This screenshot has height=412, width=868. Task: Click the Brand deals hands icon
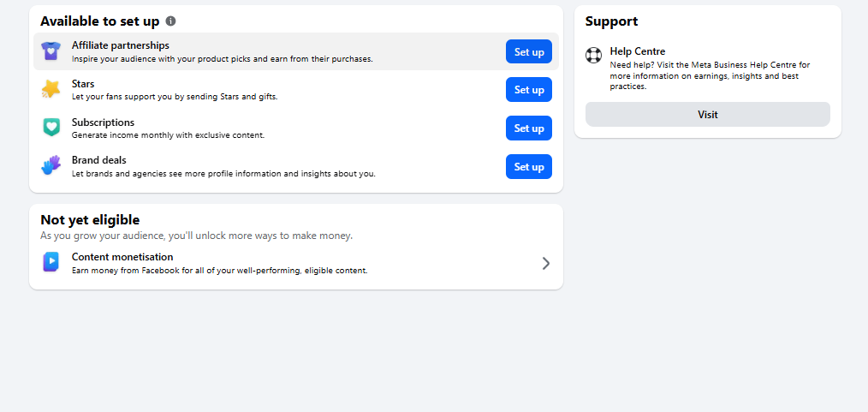(51, 166)
